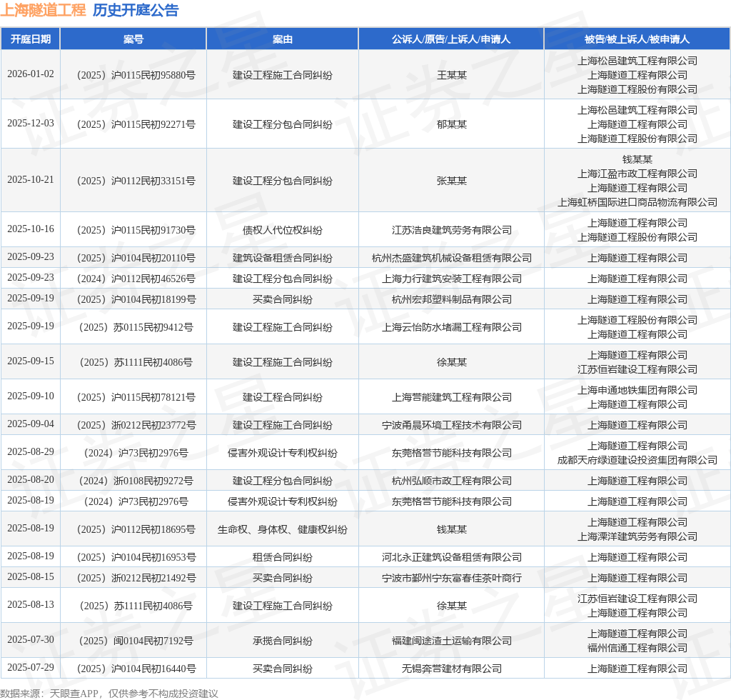Viewport: 731px width, 700px height.
Task: Click the date cell 2025-12-03
Action: click(30, 123)
